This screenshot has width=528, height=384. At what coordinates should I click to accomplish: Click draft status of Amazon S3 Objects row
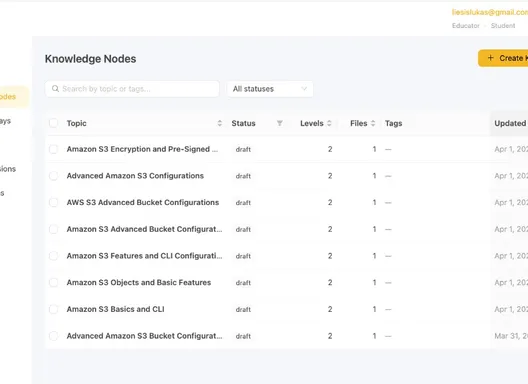click(x=243, y=283)
